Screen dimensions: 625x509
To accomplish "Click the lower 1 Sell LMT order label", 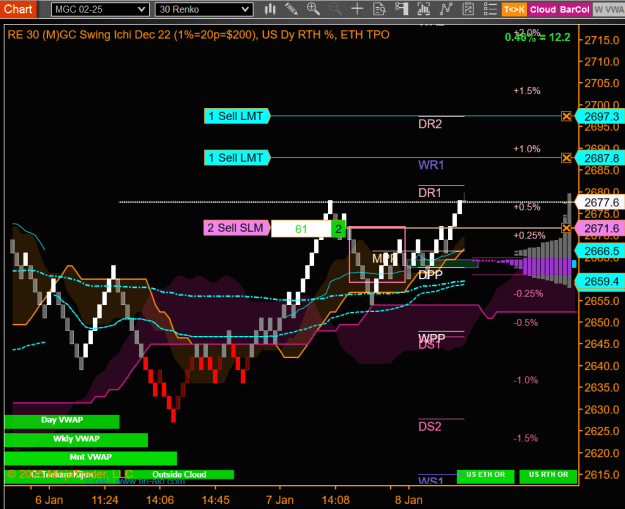I will click(x=237, y=158).
